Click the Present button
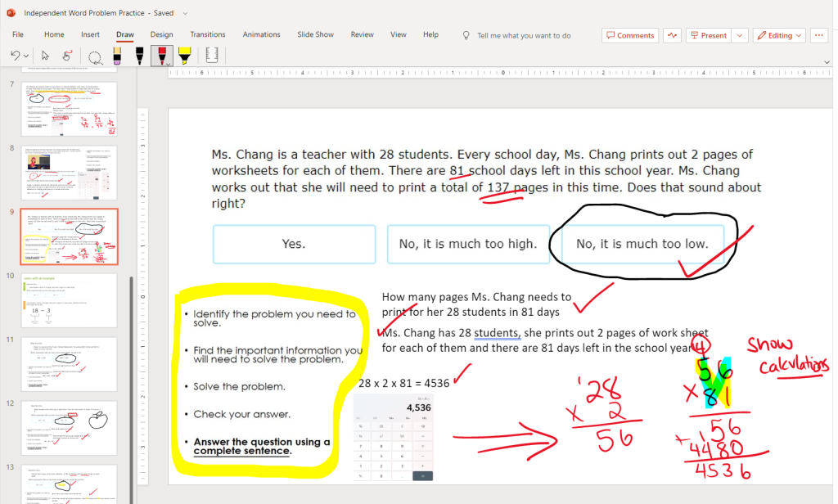This screenshot has width=838, height=504. tap(708, 35)
